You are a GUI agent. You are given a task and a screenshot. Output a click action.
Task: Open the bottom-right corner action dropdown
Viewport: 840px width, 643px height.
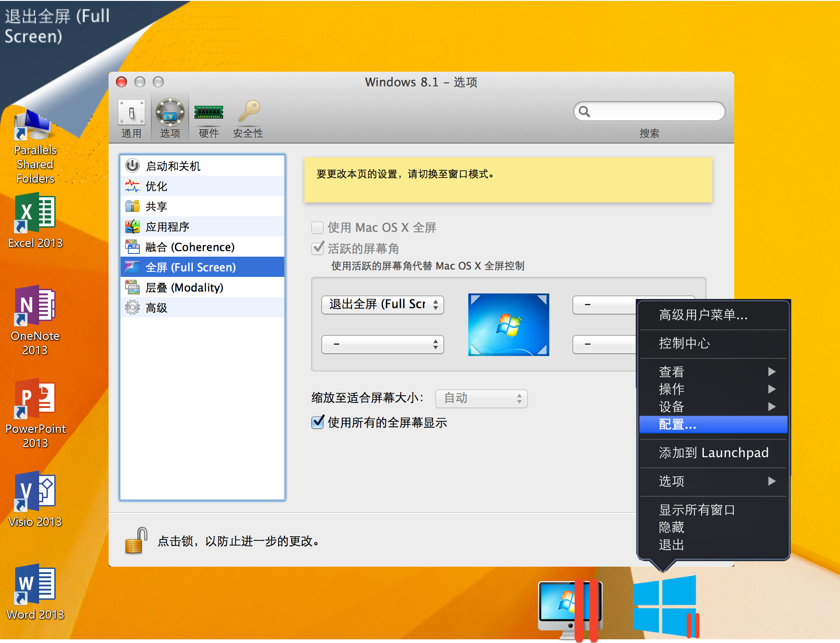click(604, 344)
